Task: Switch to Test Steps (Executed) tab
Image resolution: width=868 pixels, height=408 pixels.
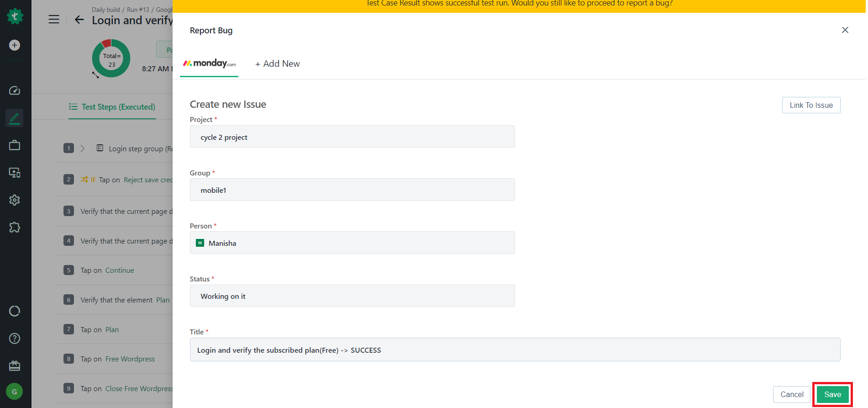Action: [112, 107]
